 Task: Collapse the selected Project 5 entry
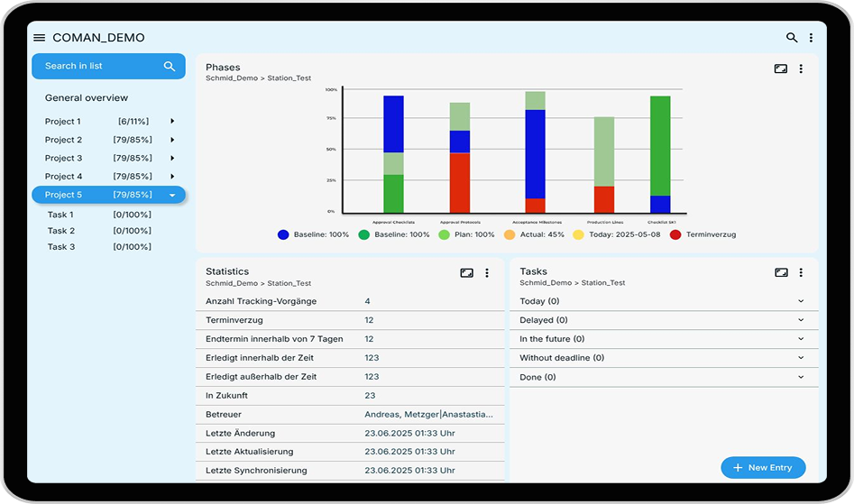(x=172, y=195)
